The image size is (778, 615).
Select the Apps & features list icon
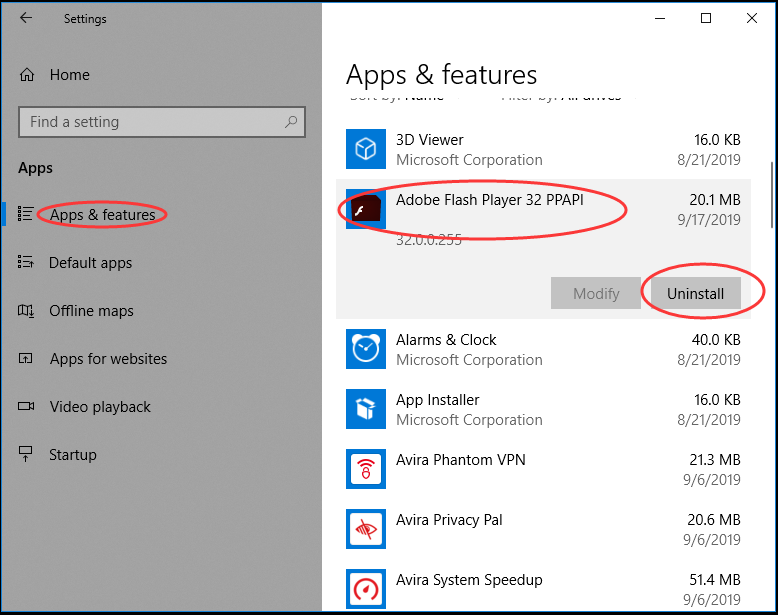click(25, 214)
